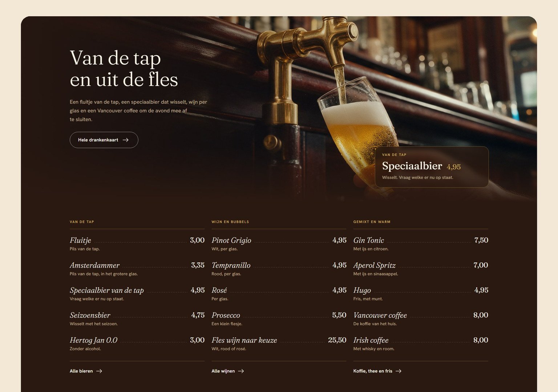Select the Pinot Grigio menu item
The width and height of the screenshot is (558, 392).
279,244
